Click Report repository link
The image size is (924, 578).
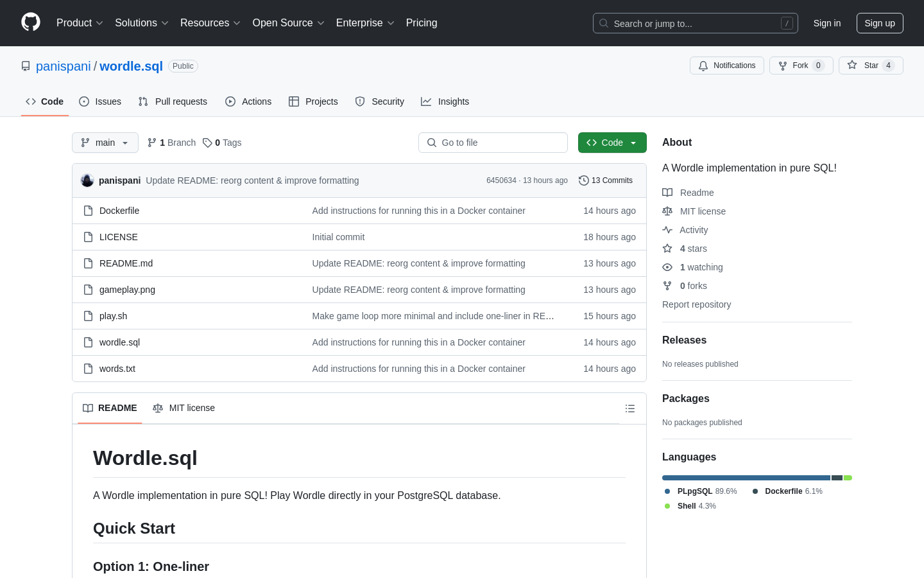coord(696,304)
